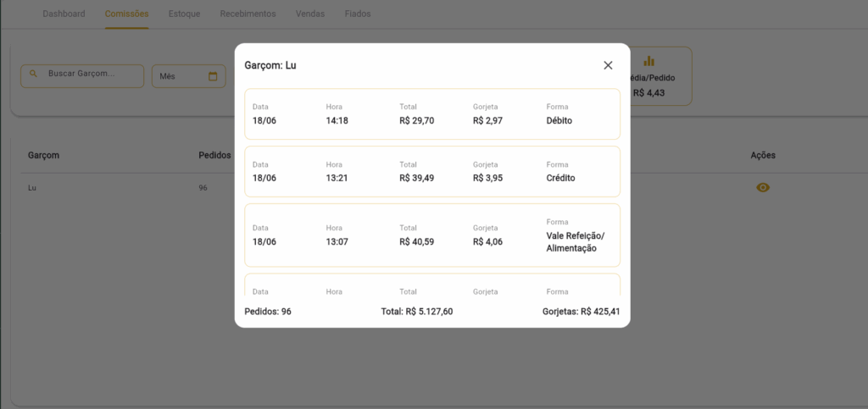The width and height of the screenshot is (868, 409).
Task: Switch to the Fiados tab
Action: pos(358,14)
